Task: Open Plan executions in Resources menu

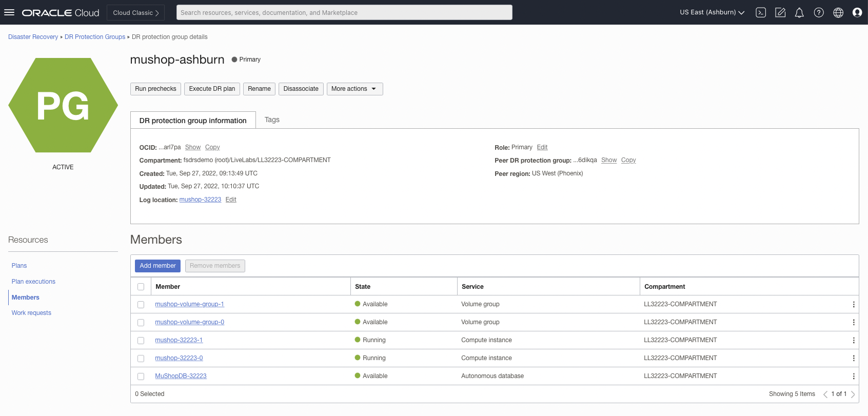Action: [x=33, y=282]
